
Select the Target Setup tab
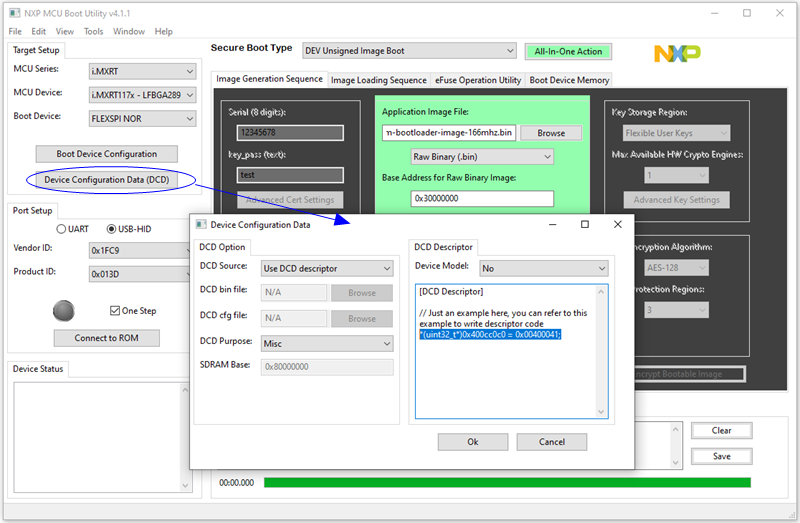[x=36, y=50]
